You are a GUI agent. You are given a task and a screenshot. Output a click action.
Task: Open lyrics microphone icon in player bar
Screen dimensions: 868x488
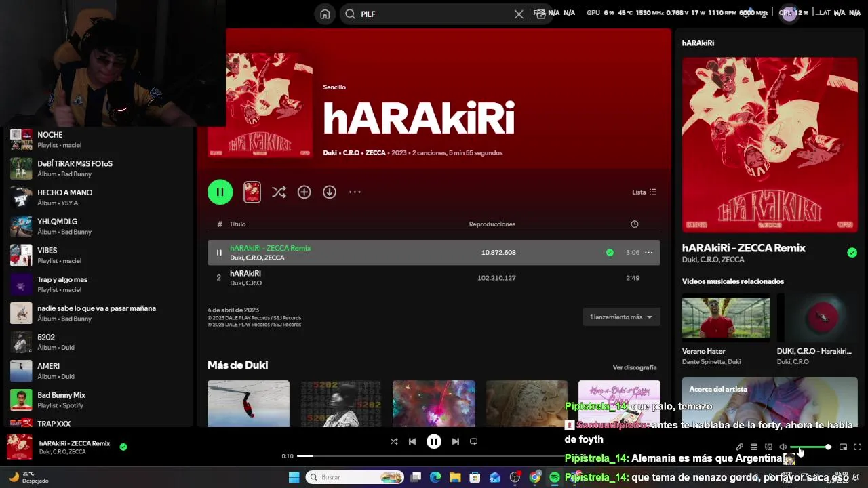739,447
